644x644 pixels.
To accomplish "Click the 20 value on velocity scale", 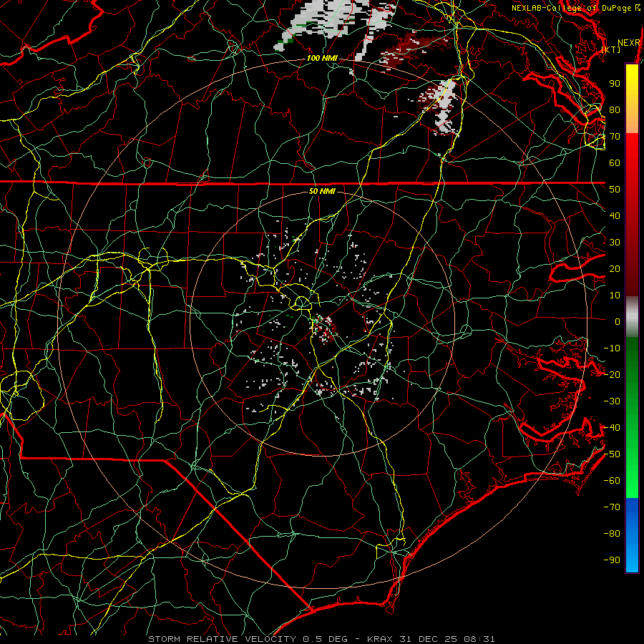I will click(x=615, y=269).
